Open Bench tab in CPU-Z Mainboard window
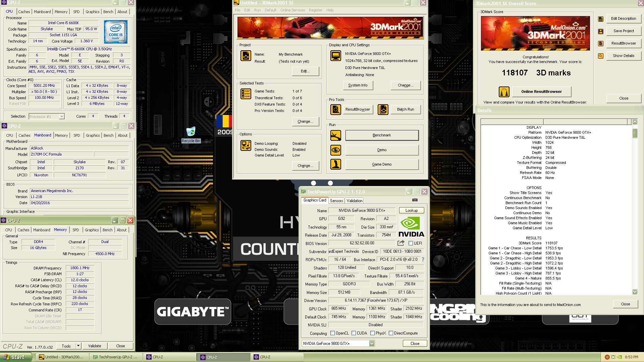The image size is (644, 362). click(x=108, y=135)
